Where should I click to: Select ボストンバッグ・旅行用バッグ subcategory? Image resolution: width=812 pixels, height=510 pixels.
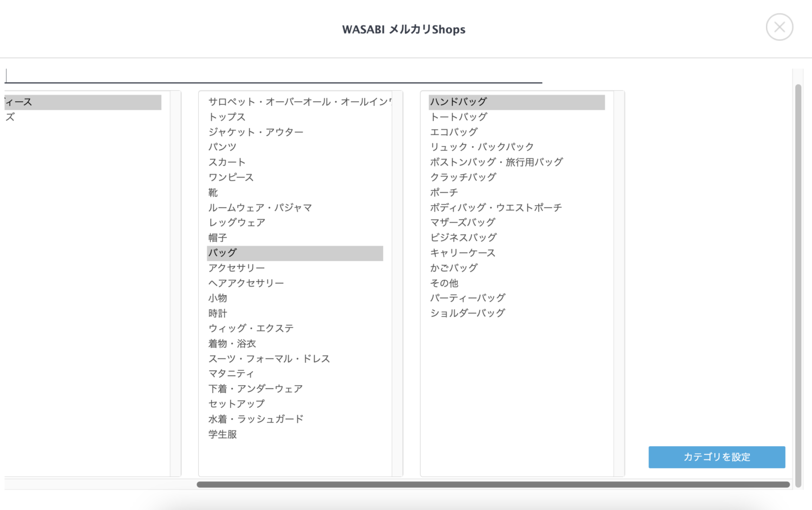click(x=496, y=162)
